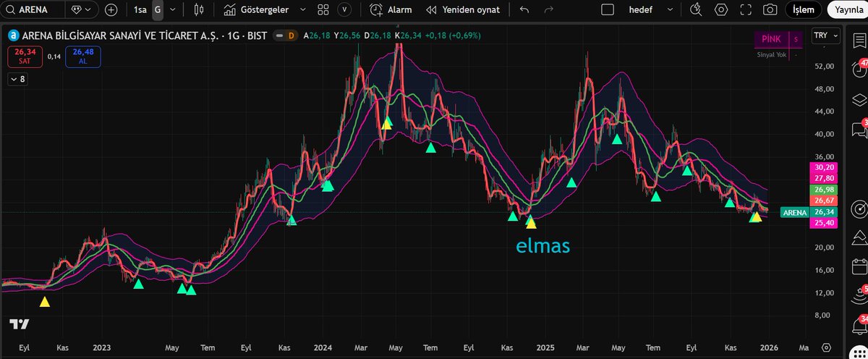868x359 pixels.
Task: Click the 2023 label on time axis
Action: [101, 347]
